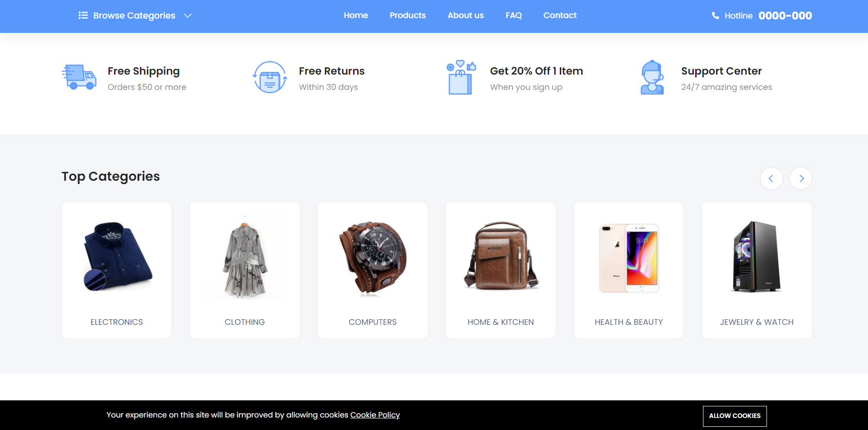Image resolution: width=868 pixels, height=430 pixels.
Task: Click the Free Returns box icon
Action: point(270,77)
